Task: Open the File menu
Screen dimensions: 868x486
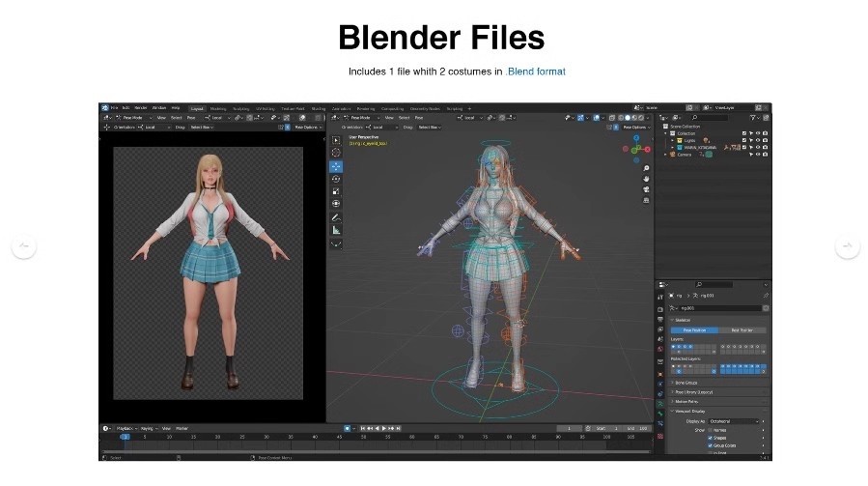Action: point(115,108)
